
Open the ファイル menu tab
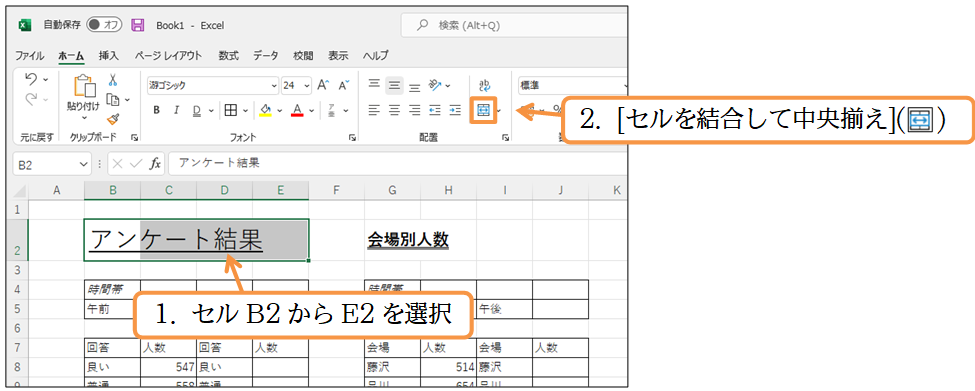click(30, 55)
